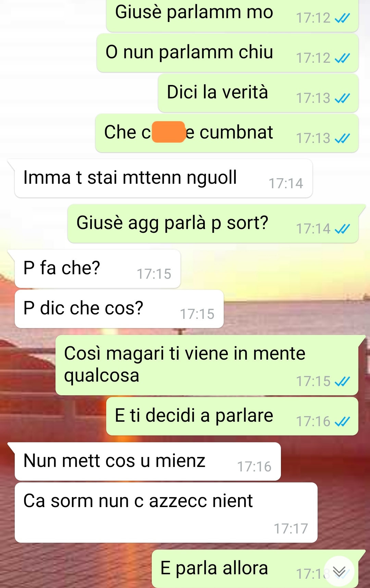Viewport: 370px width, 588px height.
Task: Click the 17:16 timestamp on 'Nun mett cos'
Action: click(254, 467)
